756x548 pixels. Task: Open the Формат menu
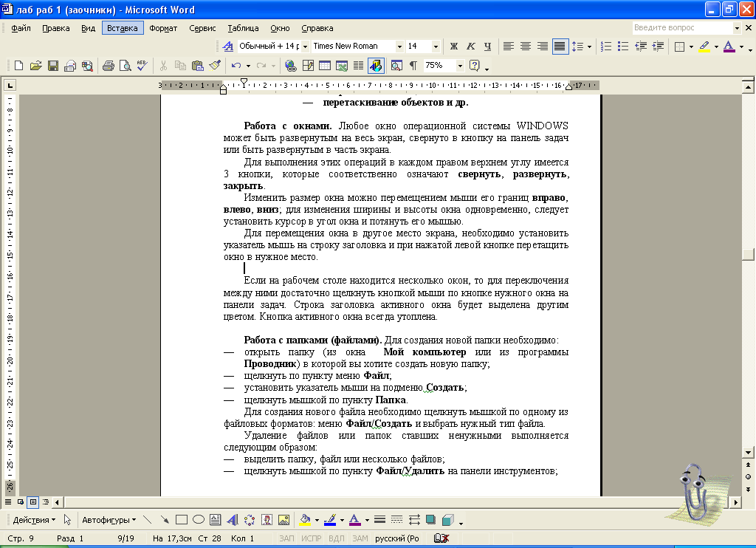(163, 28)
